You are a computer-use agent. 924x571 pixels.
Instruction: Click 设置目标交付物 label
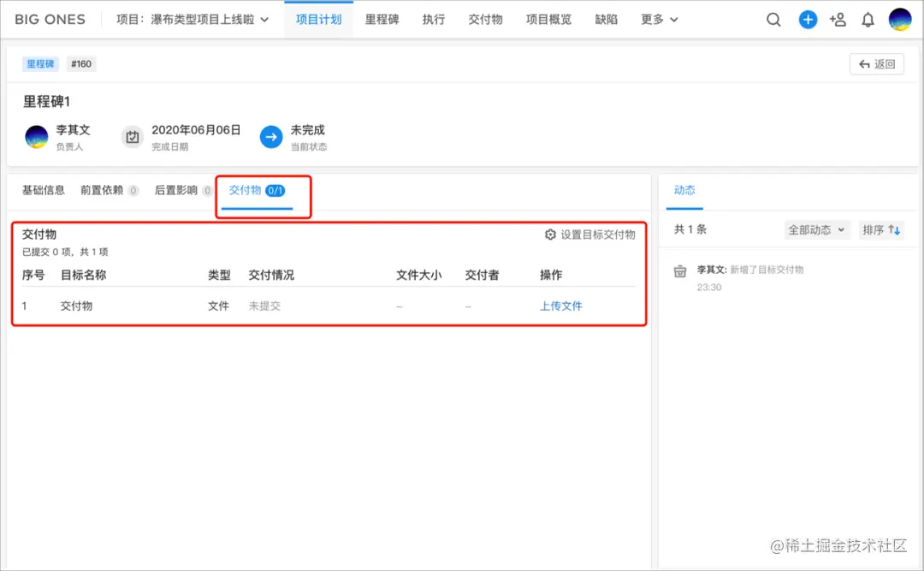[597, 235]
